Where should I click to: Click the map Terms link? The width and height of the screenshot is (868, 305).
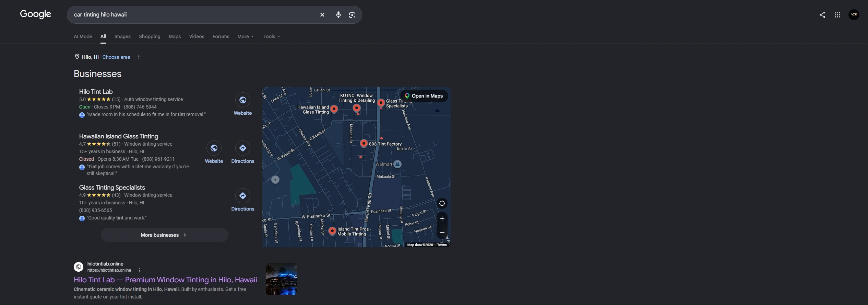coord(442,245)
